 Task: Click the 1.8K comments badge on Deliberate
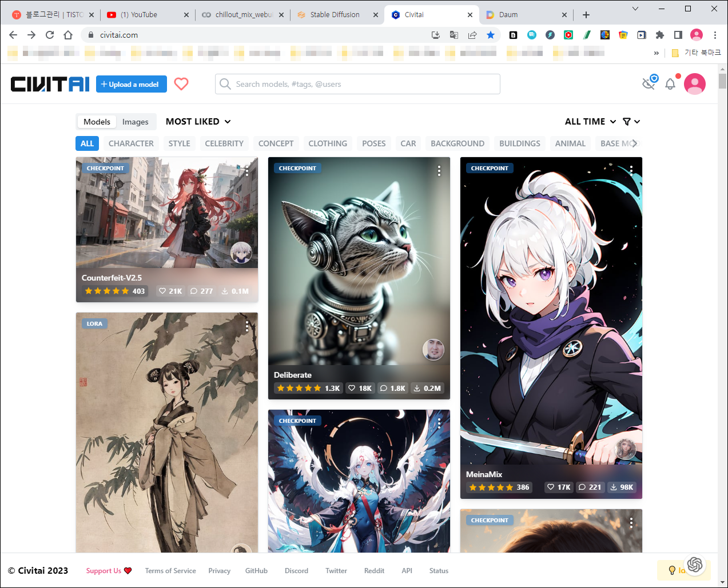coord(393,388)
